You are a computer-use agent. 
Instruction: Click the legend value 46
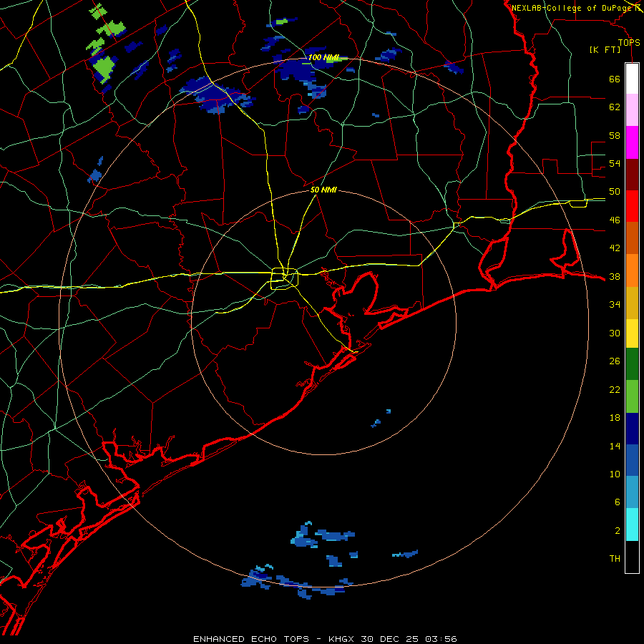615,220
